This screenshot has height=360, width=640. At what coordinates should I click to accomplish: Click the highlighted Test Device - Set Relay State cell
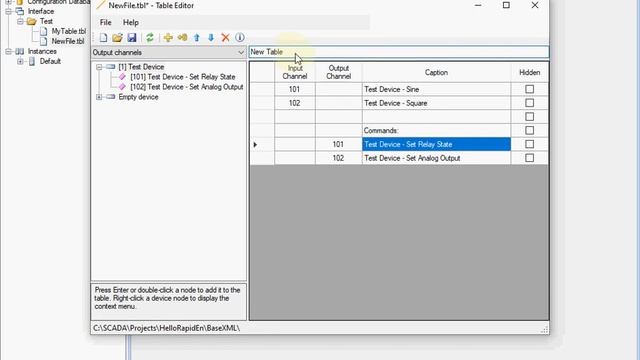click(436, 144)
